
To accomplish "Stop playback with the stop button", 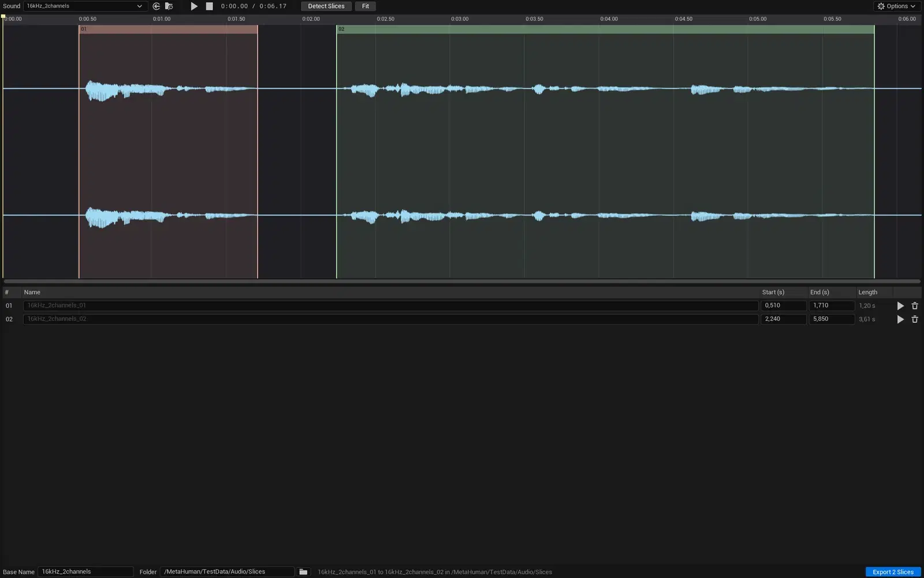I will coord(210,6).
